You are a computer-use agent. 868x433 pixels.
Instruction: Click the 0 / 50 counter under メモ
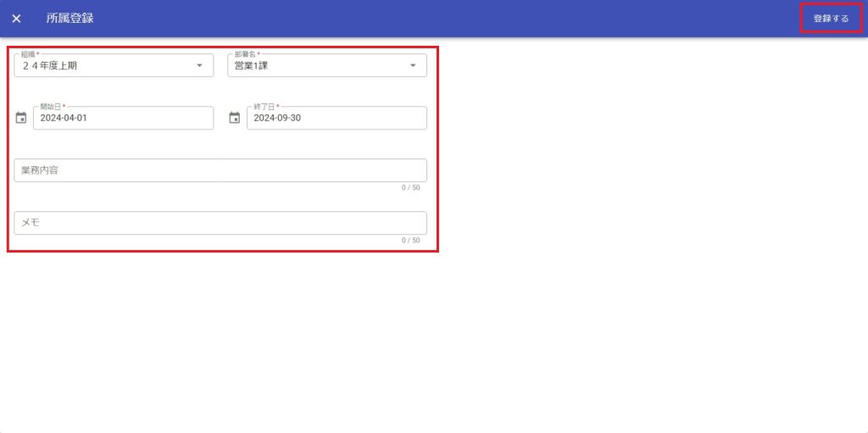click(410, 241)
